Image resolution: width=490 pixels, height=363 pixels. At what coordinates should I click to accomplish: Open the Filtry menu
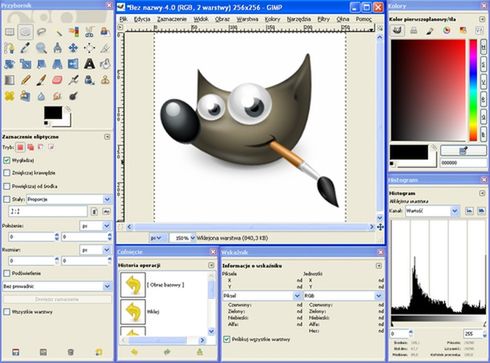[323, 19]
